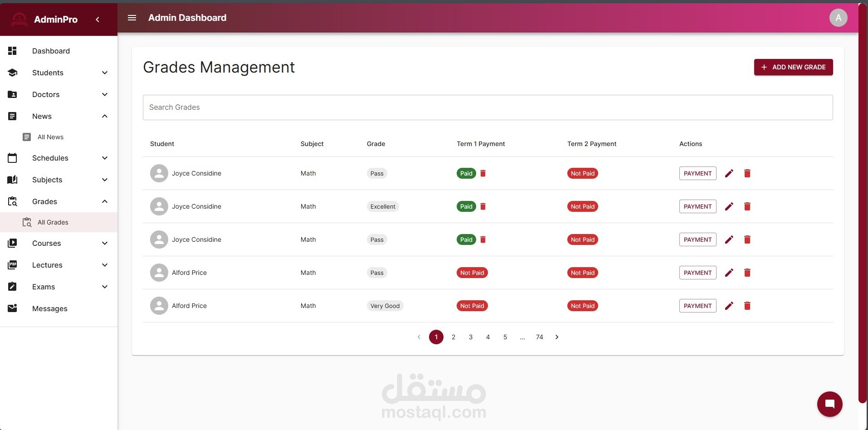
Task: Go to page 2
Action: pos(454,337)
